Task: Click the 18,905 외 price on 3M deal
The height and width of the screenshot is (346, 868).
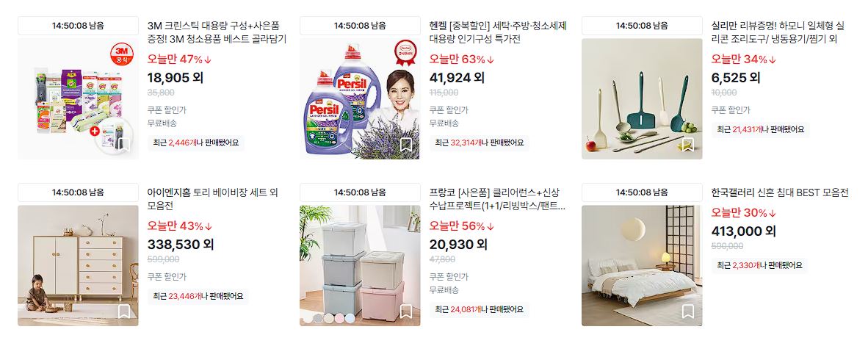Action: click(175, 78)
